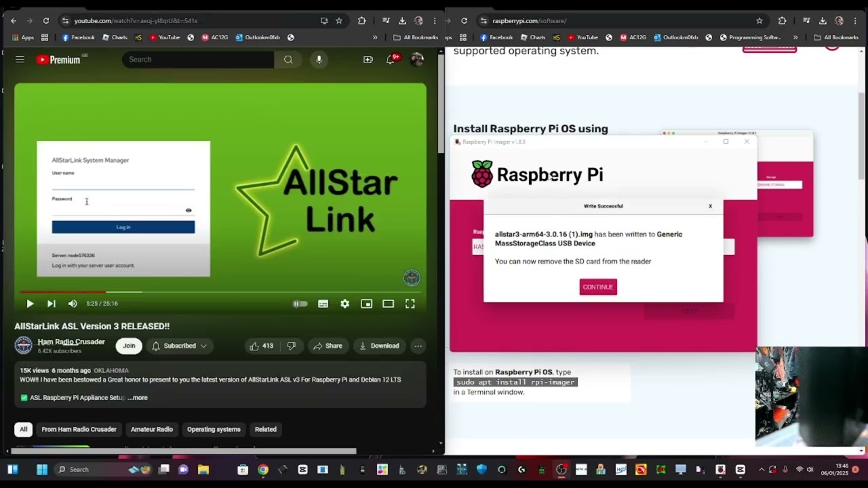The height and width of the screenshot is (488, 868).
Task: Reload the raspberrypi.com tab
Action: pyautogui.click(x=464, y=21)
